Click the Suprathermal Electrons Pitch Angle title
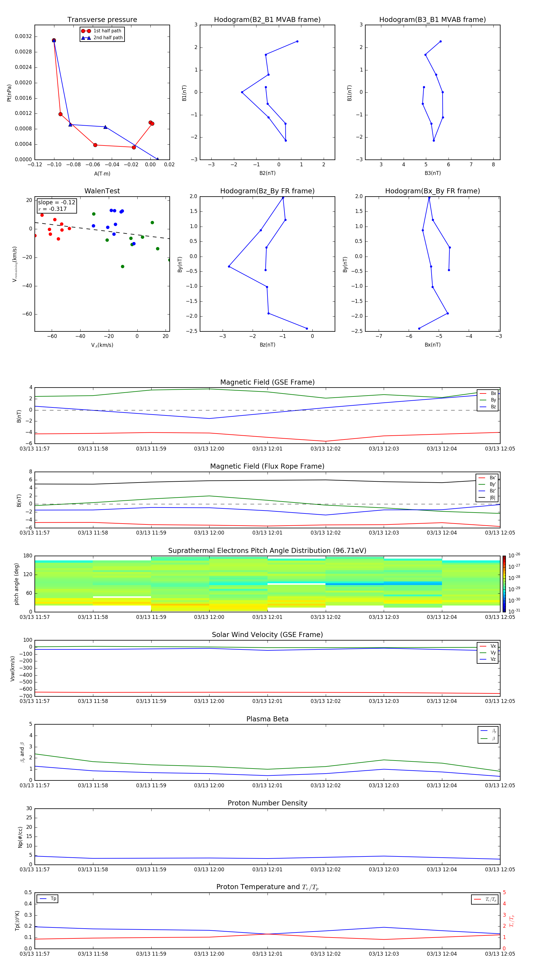 click(x=267, y=551)
